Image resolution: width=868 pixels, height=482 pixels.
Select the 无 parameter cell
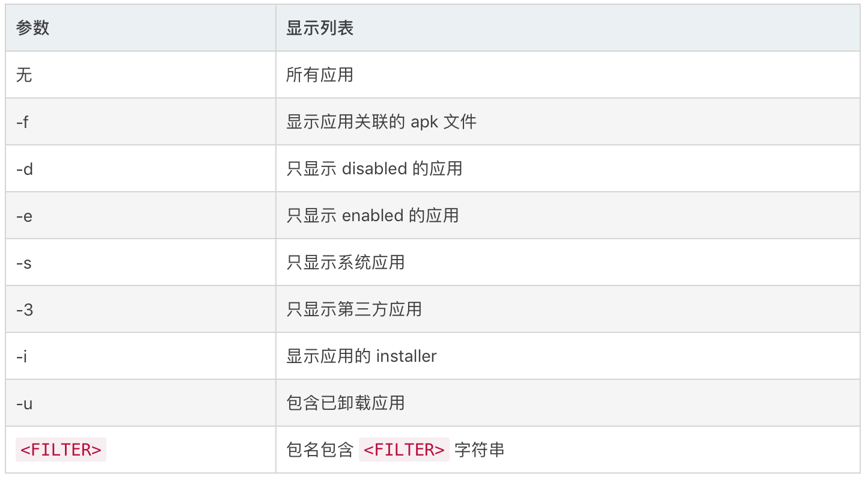pos(141,75)
